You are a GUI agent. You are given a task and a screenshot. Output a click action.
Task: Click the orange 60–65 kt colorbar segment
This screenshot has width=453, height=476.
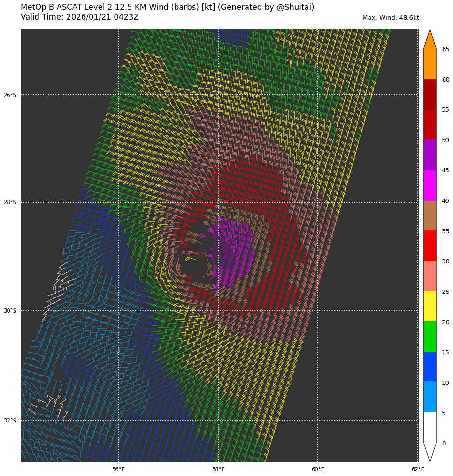[x=430, y=64]
